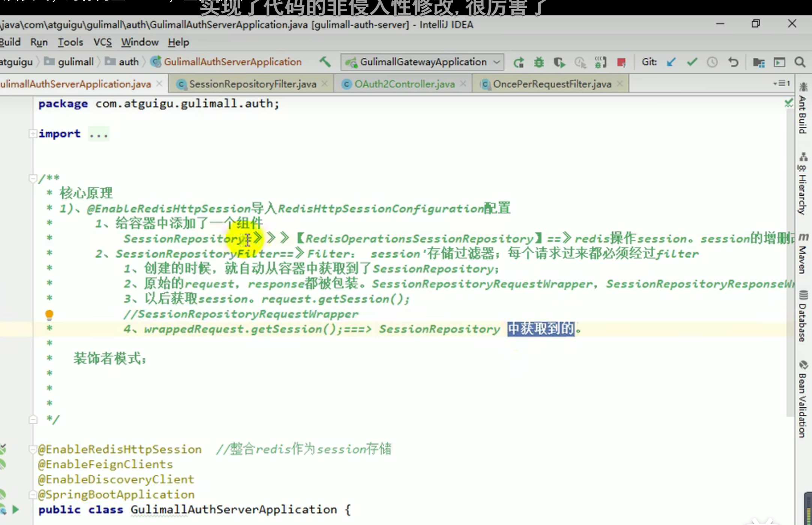
Task: Revert changes with the rollback arrow
Action: (733, 62)
